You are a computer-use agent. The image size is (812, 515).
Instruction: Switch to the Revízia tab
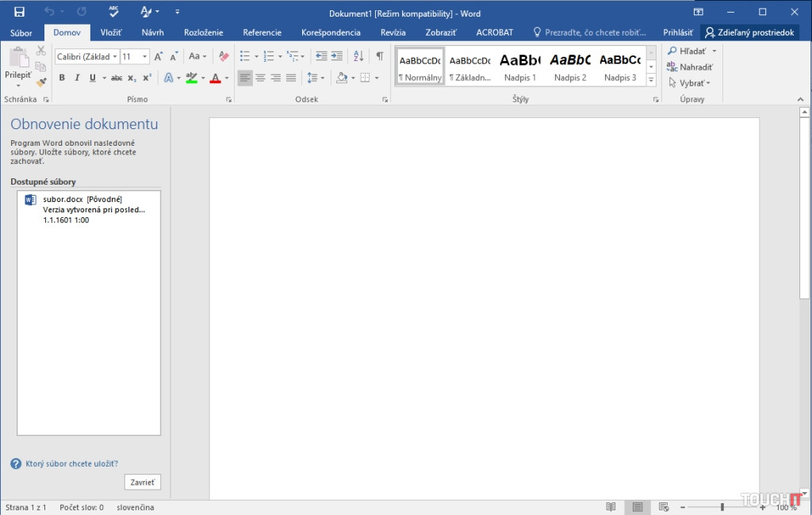pos(393,32)
